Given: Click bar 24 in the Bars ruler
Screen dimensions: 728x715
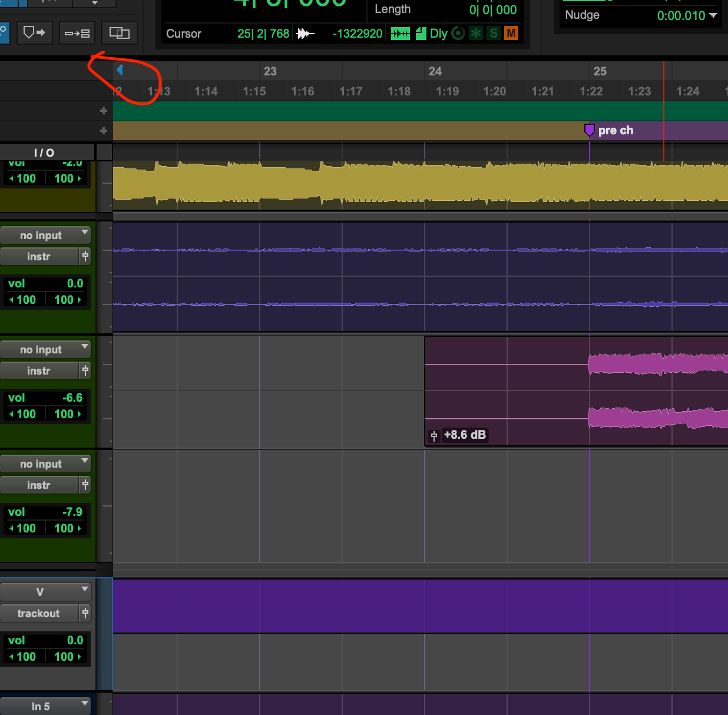Looking at the screenshot, I should (x=435, y=71).
